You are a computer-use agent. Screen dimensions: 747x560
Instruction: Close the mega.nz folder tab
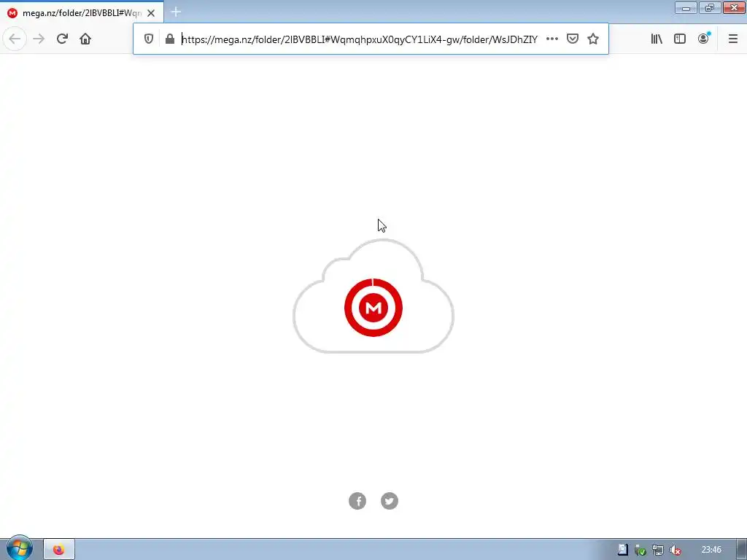click(x=151, y=13)
